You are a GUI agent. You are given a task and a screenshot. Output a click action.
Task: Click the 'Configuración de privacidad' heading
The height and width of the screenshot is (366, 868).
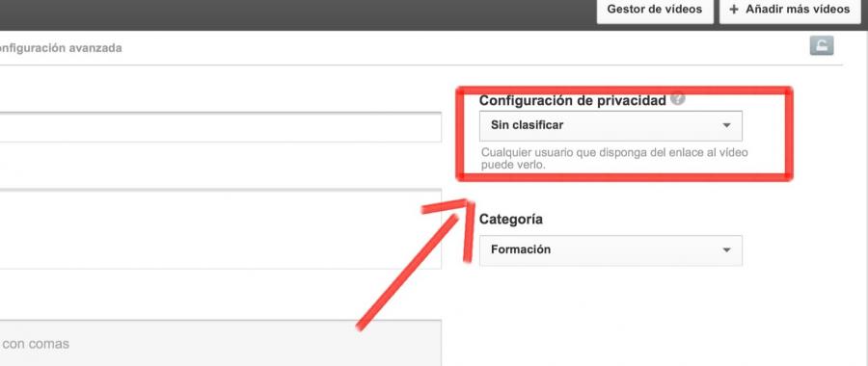click(x=572, y=100)
